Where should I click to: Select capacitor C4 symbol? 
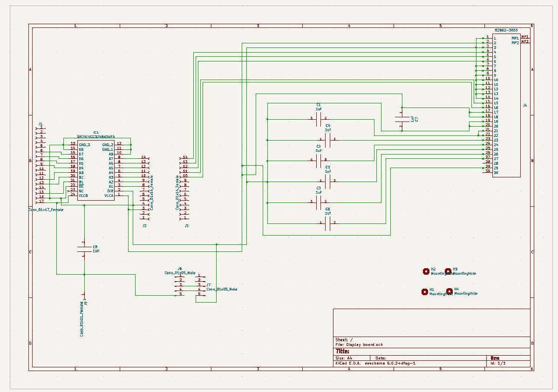pyautogui.click(x=328, y=140)
